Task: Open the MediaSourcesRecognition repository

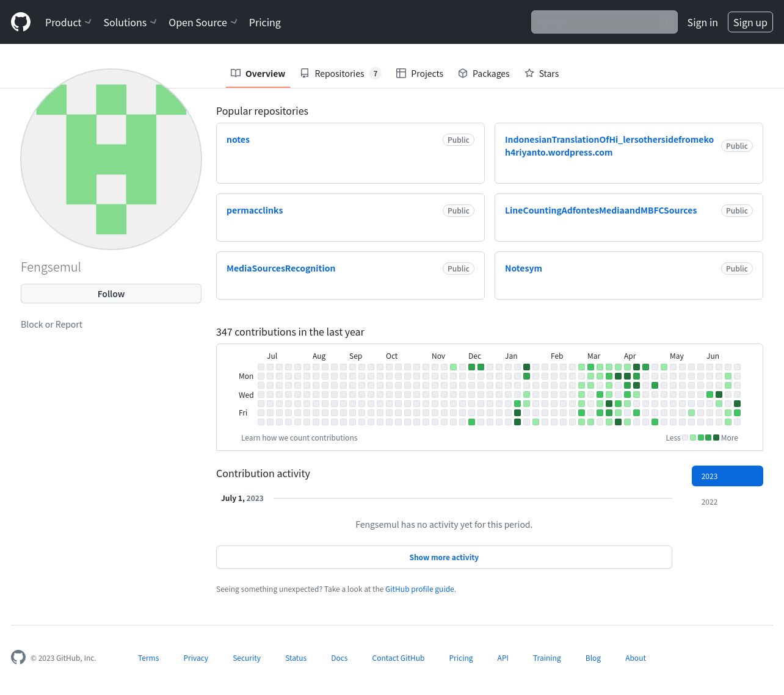Action: point(281,268)
